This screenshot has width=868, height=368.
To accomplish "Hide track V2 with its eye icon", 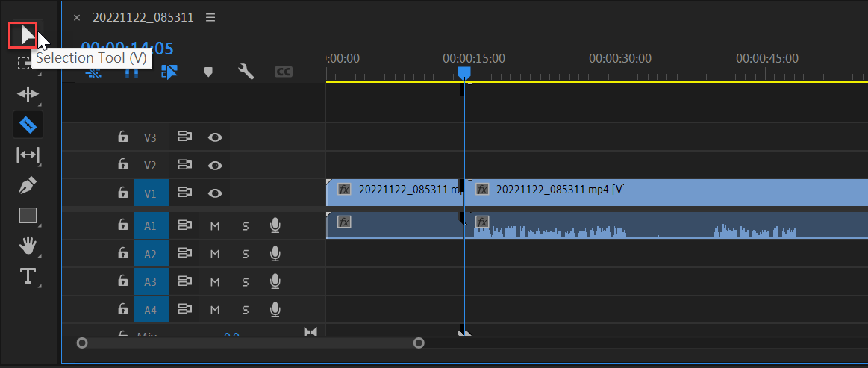I will pyautogui.click(x=215, y=165).
